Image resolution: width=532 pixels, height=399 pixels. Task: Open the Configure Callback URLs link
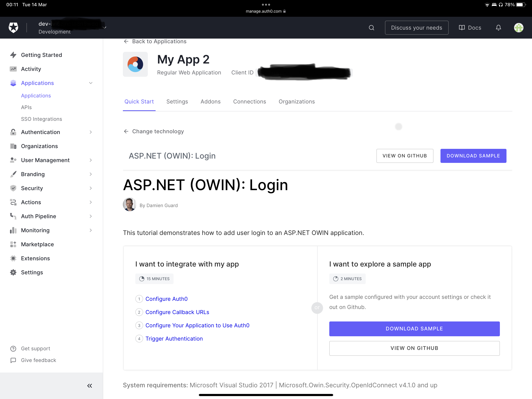[177, 312]
